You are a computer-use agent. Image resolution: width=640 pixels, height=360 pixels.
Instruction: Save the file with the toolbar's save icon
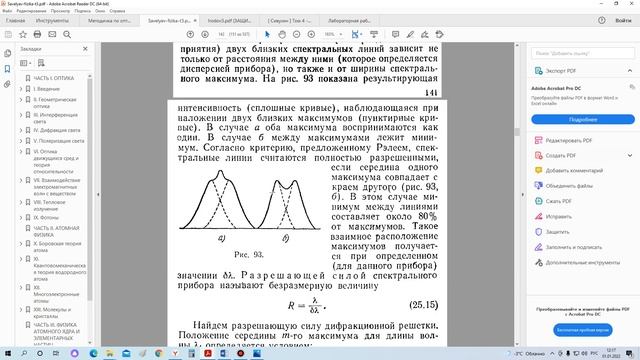tap(8, 35)
